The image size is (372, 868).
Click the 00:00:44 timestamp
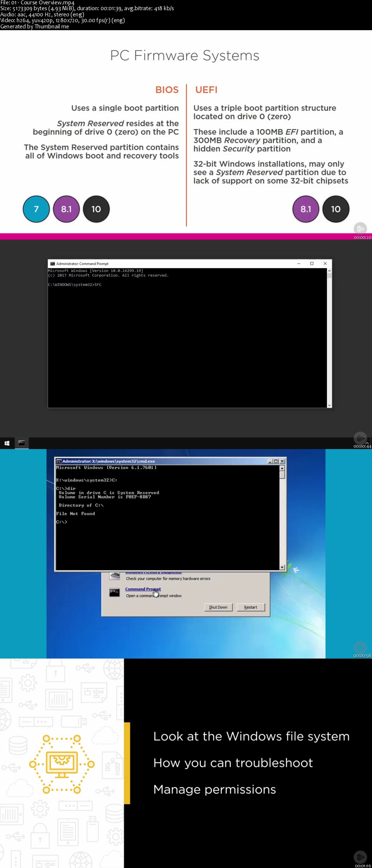point(363,447)
